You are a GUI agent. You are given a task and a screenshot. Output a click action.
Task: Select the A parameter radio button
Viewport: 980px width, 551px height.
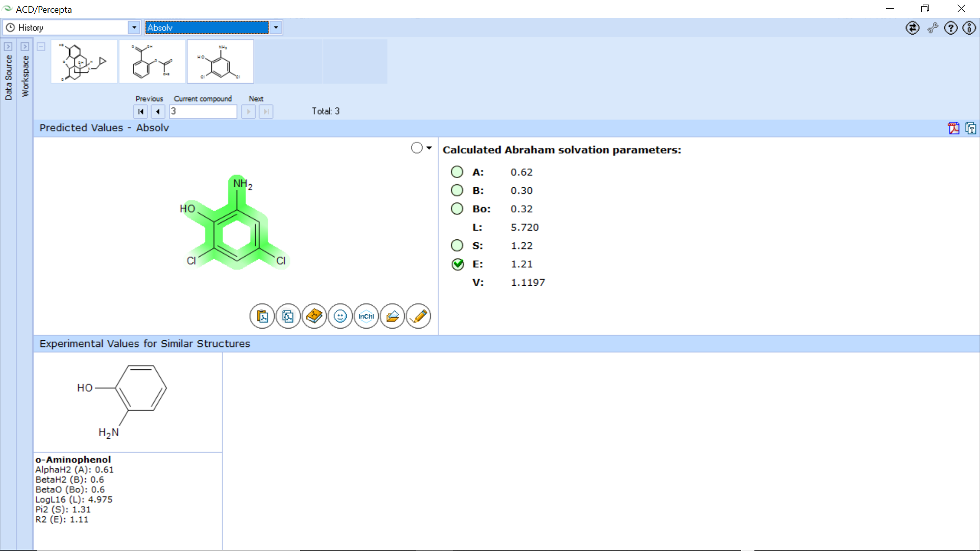tap(457, 172)
